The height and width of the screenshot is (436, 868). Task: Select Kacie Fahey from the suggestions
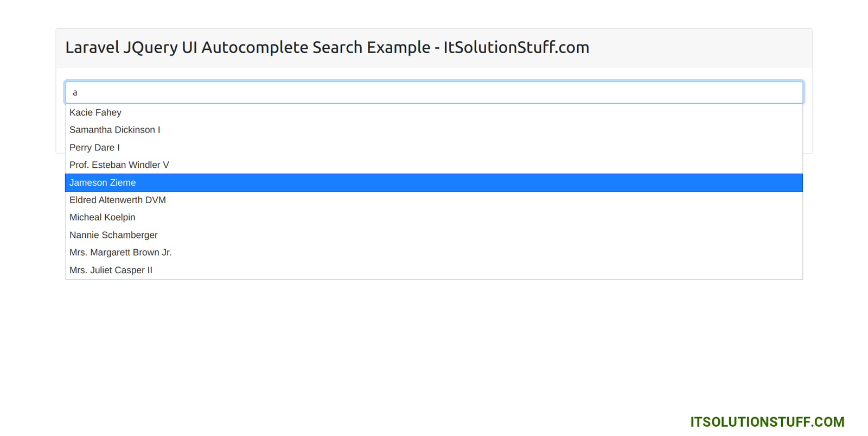(95, 112)
